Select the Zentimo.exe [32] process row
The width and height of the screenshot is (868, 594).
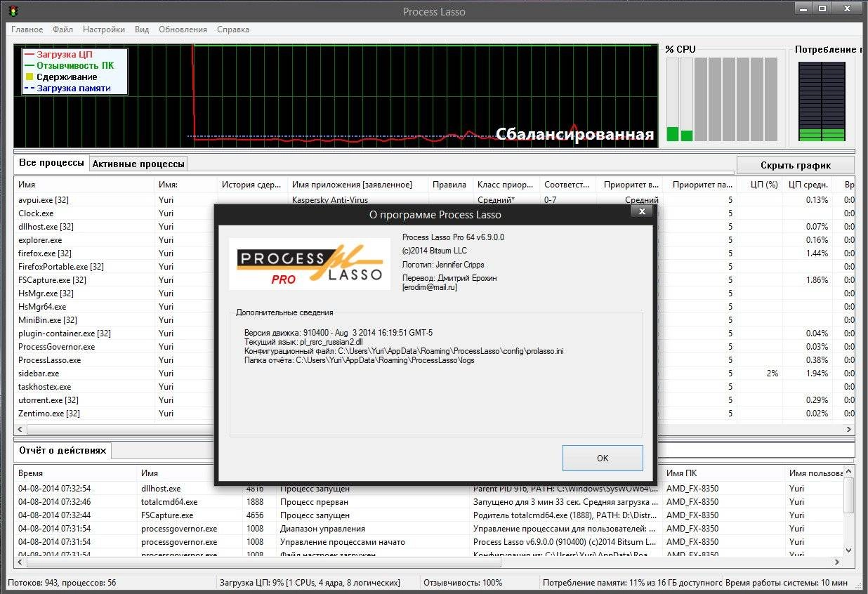tap(49, 414)
